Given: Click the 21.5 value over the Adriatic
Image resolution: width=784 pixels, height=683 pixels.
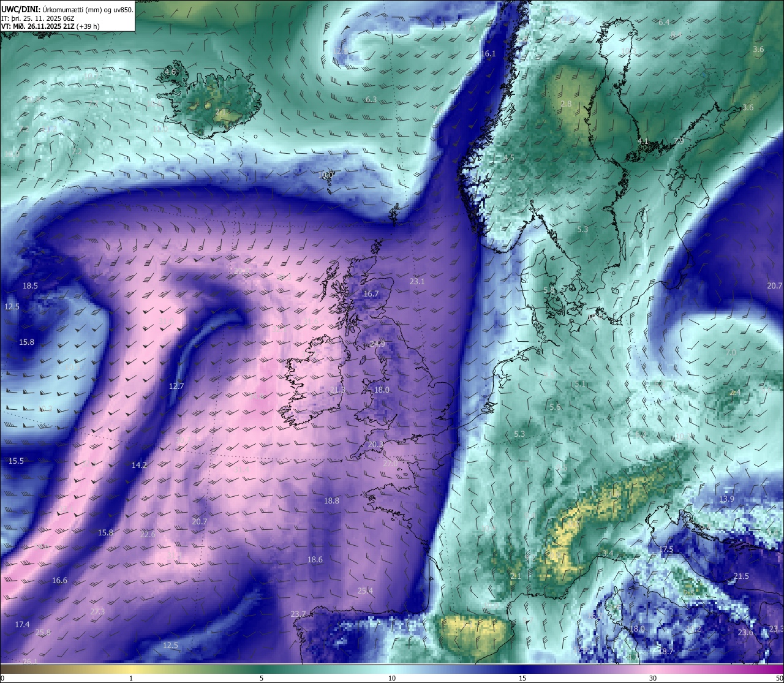Looking at the screenshot, I should click(741, 576).
